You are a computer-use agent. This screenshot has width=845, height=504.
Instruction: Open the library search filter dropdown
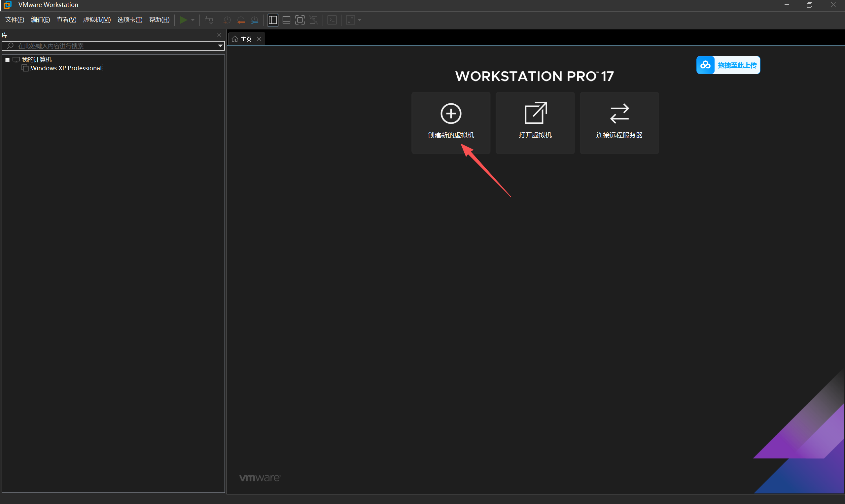tap(220, 46)
